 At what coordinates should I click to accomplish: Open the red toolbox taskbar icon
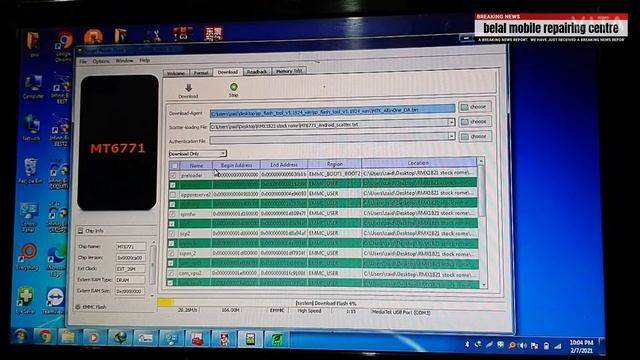(198, 339)
